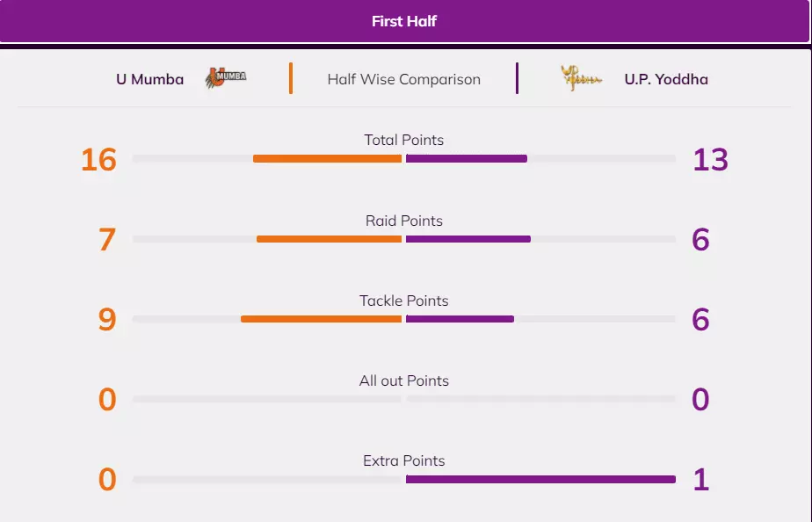
Task: Click the Half Wise Comparison label
Action: pyautogui.click(x=403, y=79)
